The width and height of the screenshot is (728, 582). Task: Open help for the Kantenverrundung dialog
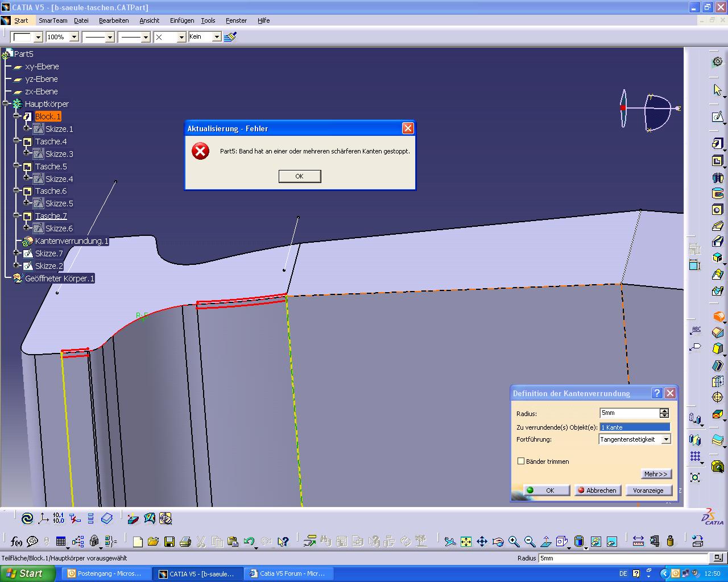click(x=657, y=393)
